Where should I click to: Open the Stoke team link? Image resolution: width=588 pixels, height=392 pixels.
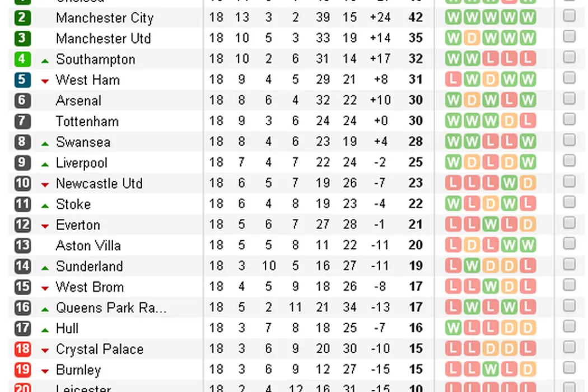(73, 204)
